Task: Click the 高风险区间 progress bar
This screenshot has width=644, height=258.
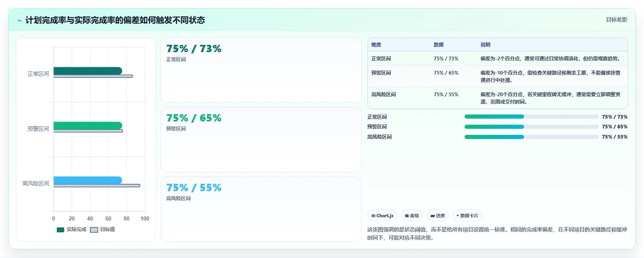Action: (531, 137)
